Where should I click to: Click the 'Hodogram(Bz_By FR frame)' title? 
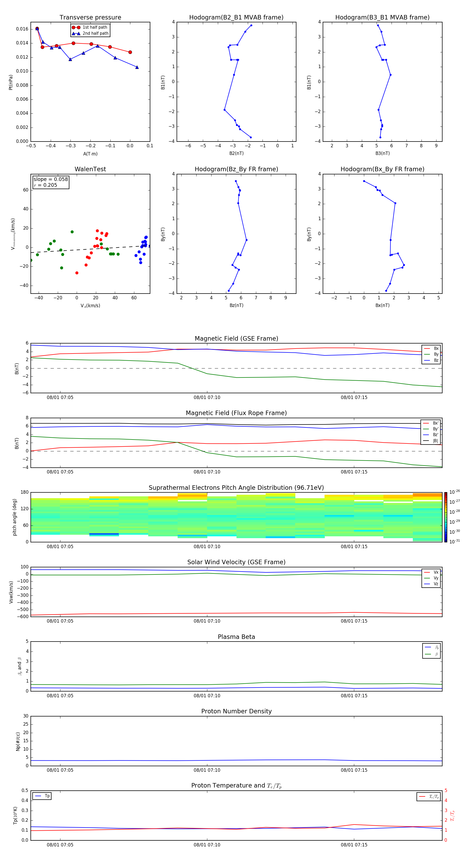pyautogui.click(x=236, y=169)
